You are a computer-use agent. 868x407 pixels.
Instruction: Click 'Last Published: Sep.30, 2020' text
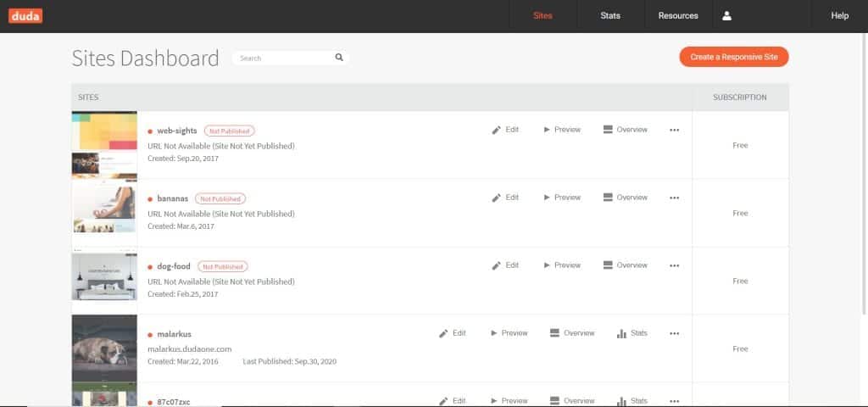(290, 361)
